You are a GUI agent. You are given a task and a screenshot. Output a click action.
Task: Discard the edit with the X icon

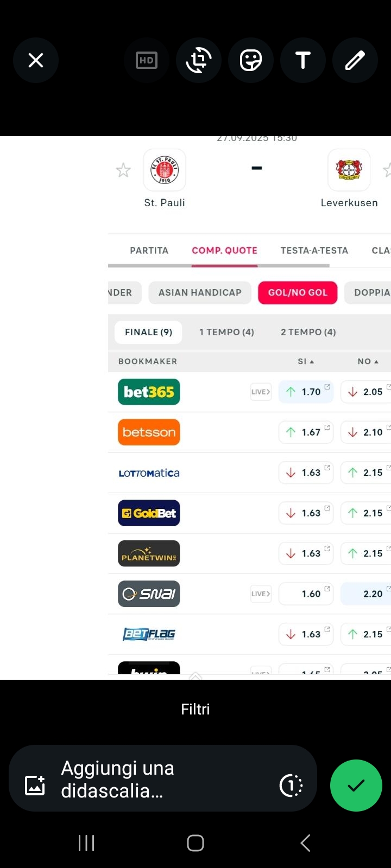click(x=36, y=60)
